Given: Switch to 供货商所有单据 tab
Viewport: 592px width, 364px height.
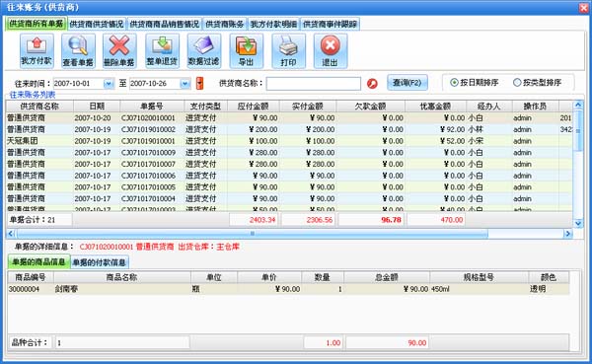Looking at the screenshot, I should pos(37,24).
